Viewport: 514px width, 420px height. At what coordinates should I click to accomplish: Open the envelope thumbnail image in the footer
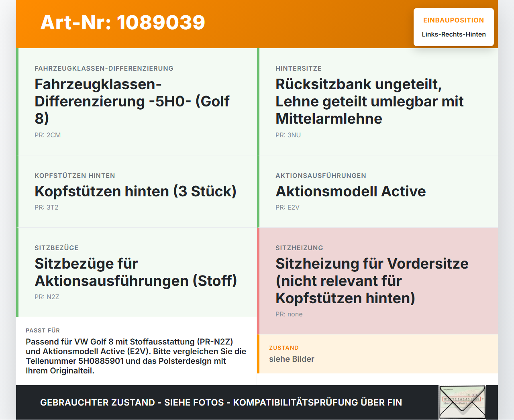coord(463,402)
